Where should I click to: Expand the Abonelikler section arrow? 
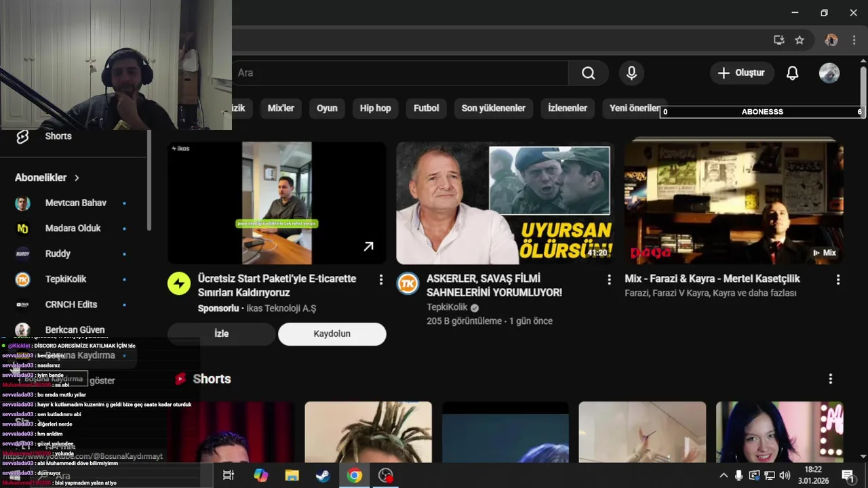77,178
